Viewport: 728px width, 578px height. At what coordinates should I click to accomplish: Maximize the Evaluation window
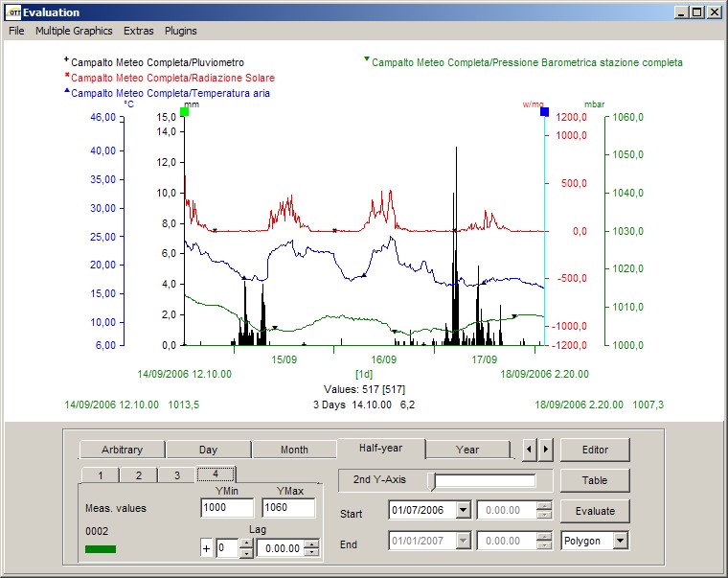[697, 12]
